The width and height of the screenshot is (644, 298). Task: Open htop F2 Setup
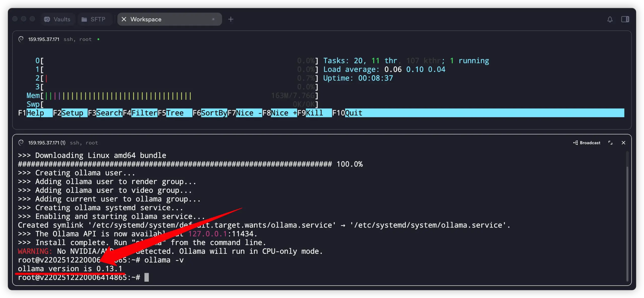72,113
